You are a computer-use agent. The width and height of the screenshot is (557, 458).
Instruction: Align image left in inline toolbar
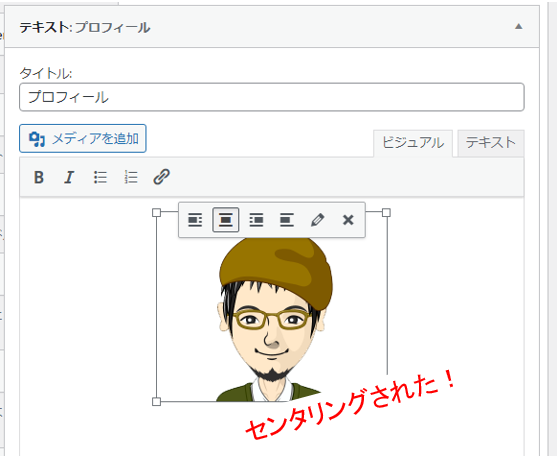(195, 220)
